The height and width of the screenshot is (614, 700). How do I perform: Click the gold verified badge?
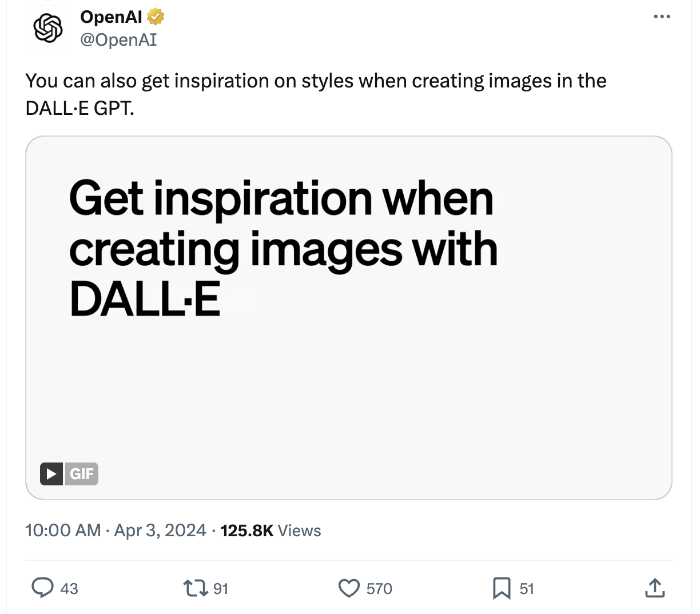(x=156, y=17)
